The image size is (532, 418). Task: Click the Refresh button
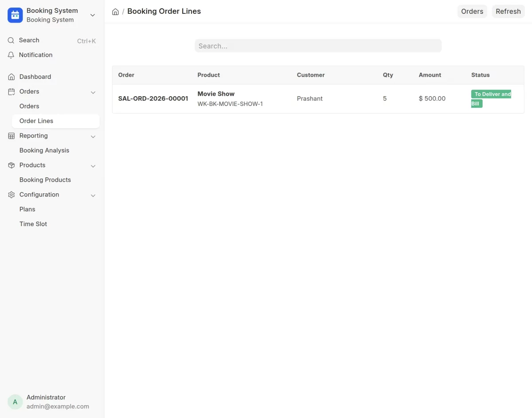[x=508, y=12]
